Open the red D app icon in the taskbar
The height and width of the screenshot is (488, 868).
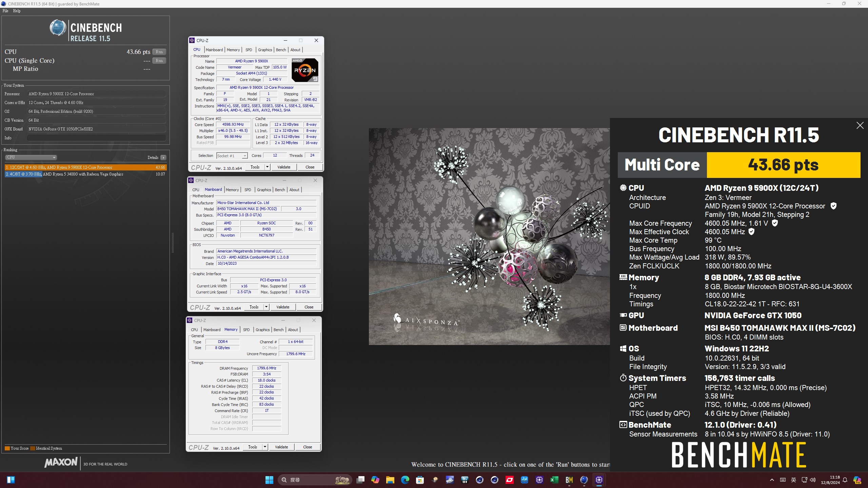(510, 480)
